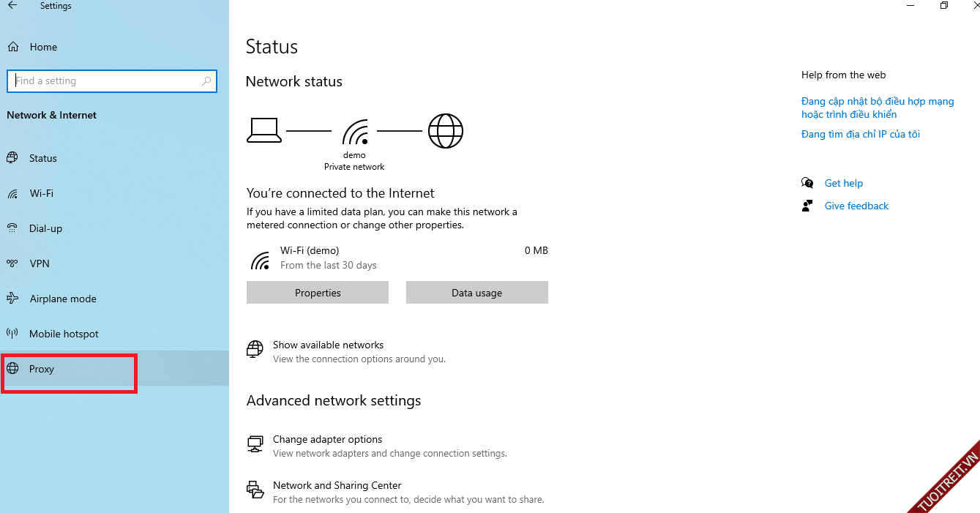Click the back arrow in Settings
Screen dimensions: 980x513
[12, 6]
